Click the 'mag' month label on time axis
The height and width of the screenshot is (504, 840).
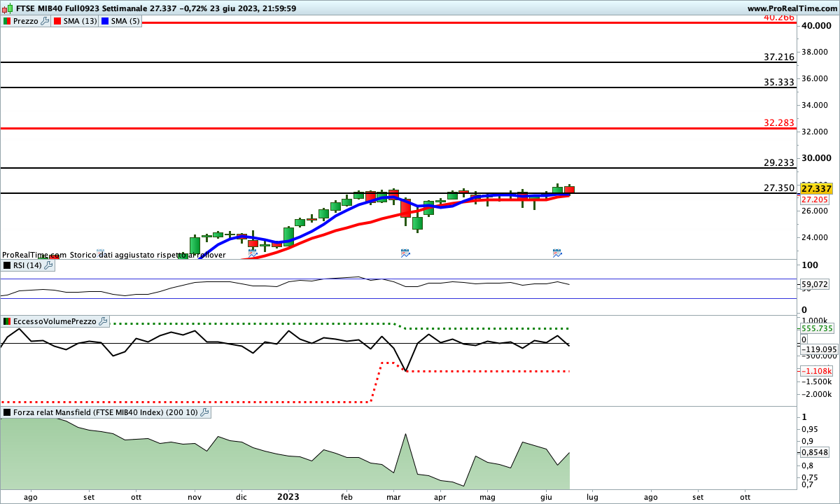point(487,497)
